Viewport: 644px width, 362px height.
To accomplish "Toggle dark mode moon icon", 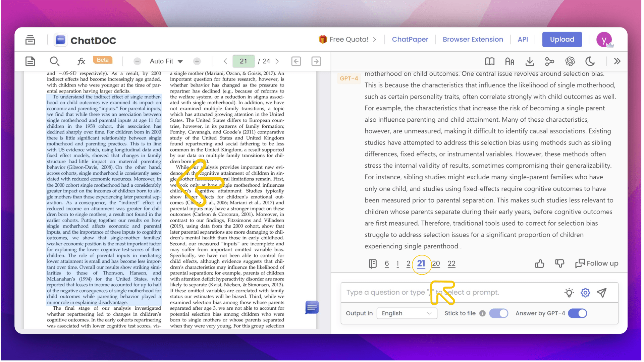I will click(x=590, y=61).
